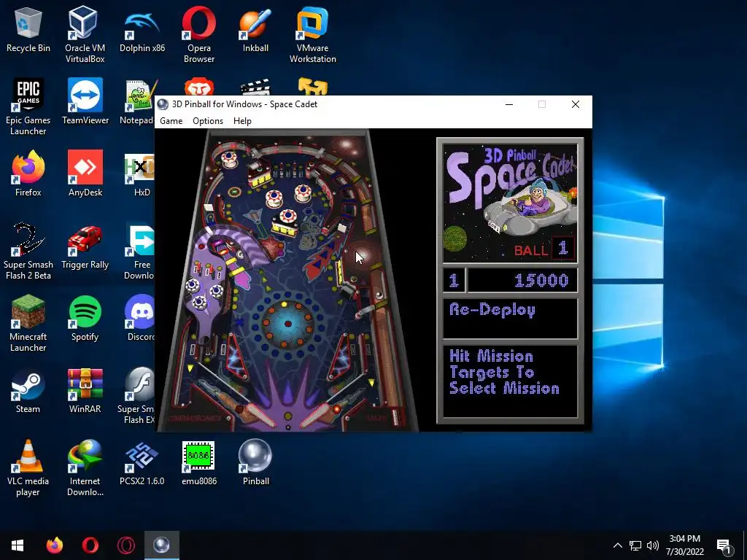Open the Game menu in 3D Pinball

coord(171,121)
